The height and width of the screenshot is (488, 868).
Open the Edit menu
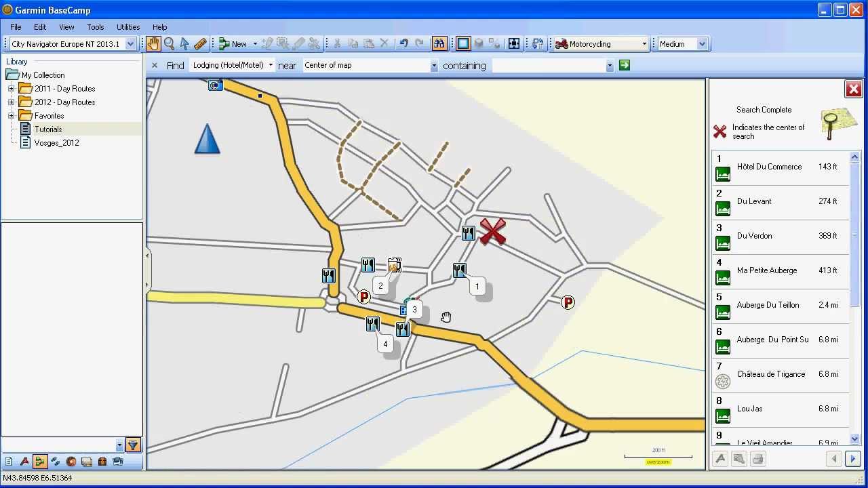pyautogui.click(x=40, y=27)
